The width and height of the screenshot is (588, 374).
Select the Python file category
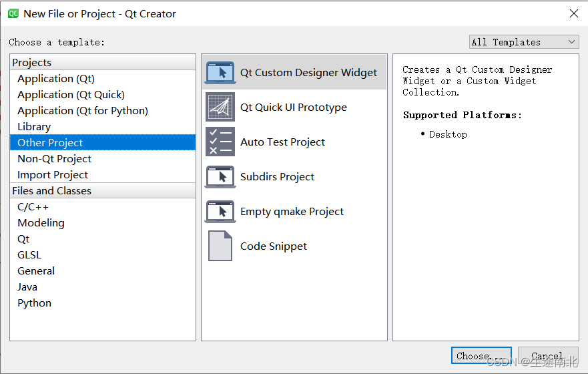[x=103, y=303]
